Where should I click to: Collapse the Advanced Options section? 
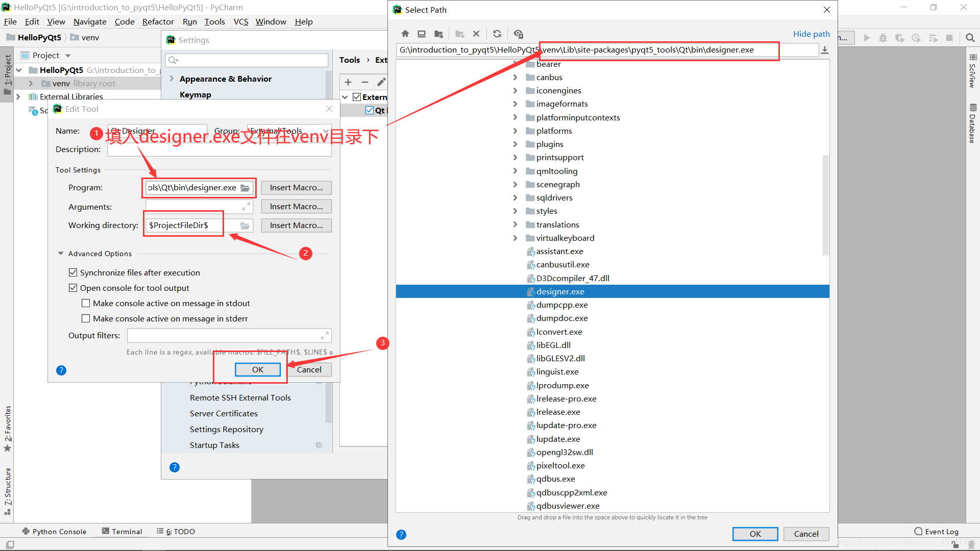[x=61, y=254]
